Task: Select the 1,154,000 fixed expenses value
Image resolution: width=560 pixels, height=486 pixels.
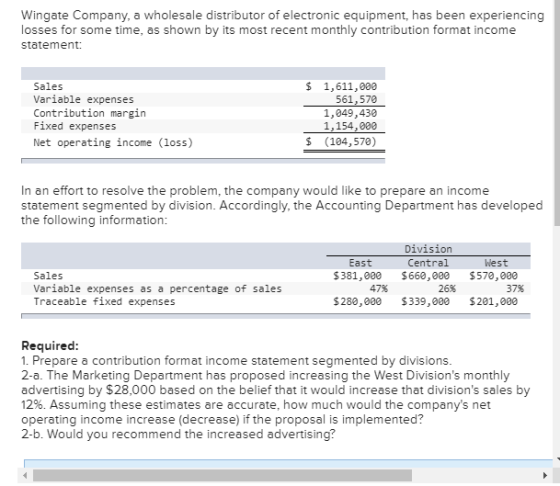Action: point(350,126)
